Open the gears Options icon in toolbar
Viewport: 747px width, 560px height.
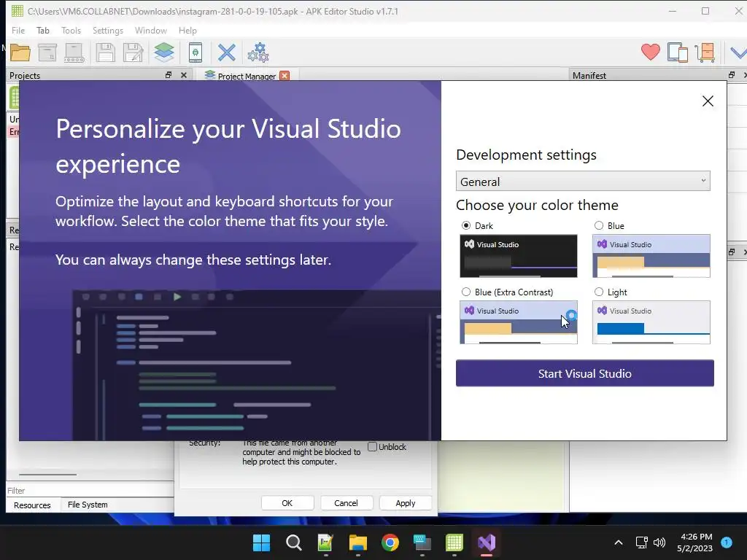(x=258, y=52)
